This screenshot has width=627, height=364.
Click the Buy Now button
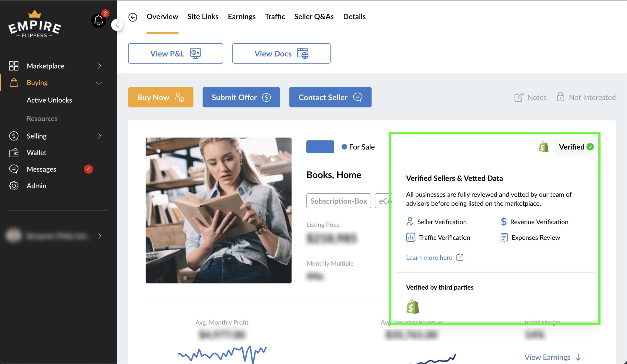[160, 97]
